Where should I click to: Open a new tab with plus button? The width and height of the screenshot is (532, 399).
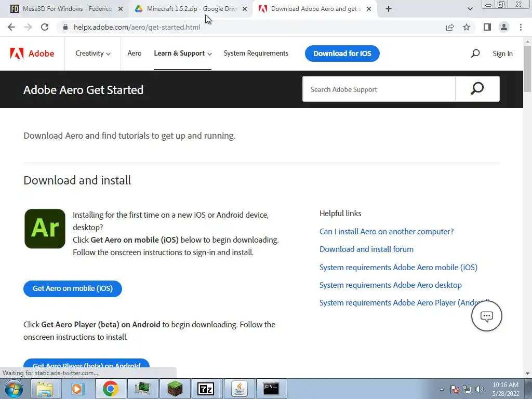click(389, 9)
